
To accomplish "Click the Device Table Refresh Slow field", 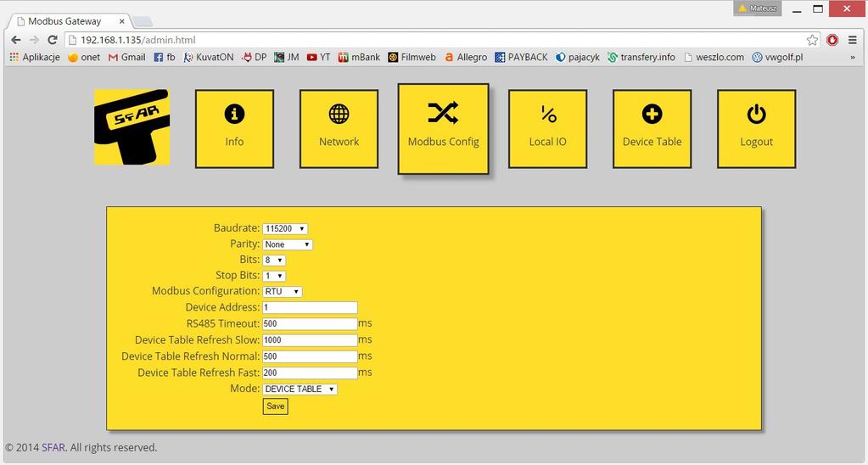I will coord(310,340).
